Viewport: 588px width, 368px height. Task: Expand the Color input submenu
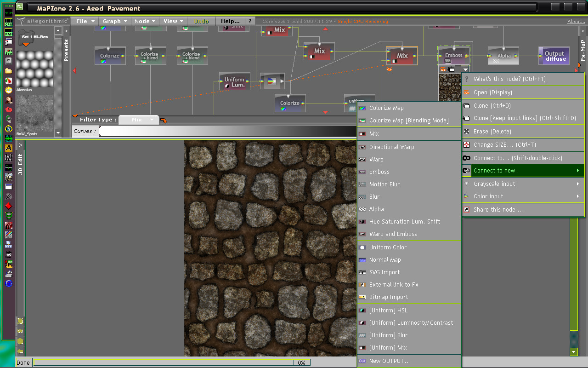(523, 196)
